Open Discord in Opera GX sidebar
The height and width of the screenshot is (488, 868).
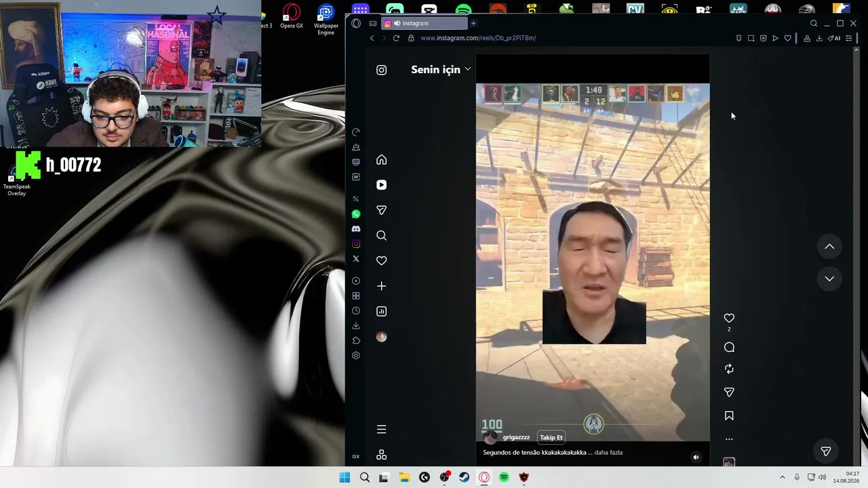[356, 229]
